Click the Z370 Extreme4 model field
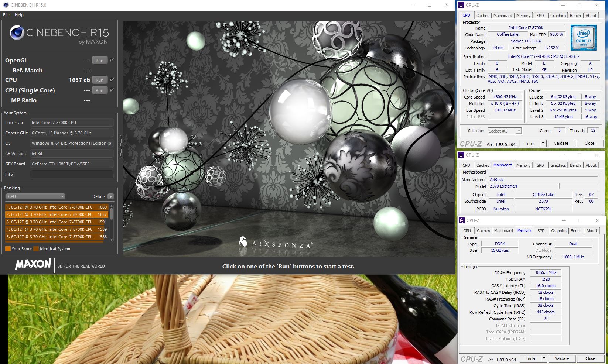 (x=523, y=186)
